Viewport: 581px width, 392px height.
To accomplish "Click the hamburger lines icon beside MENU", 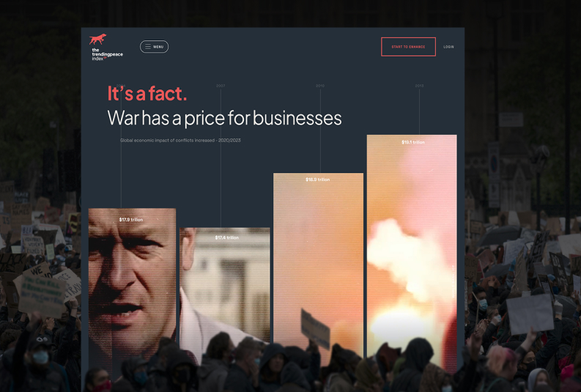I will coord(148,47).
